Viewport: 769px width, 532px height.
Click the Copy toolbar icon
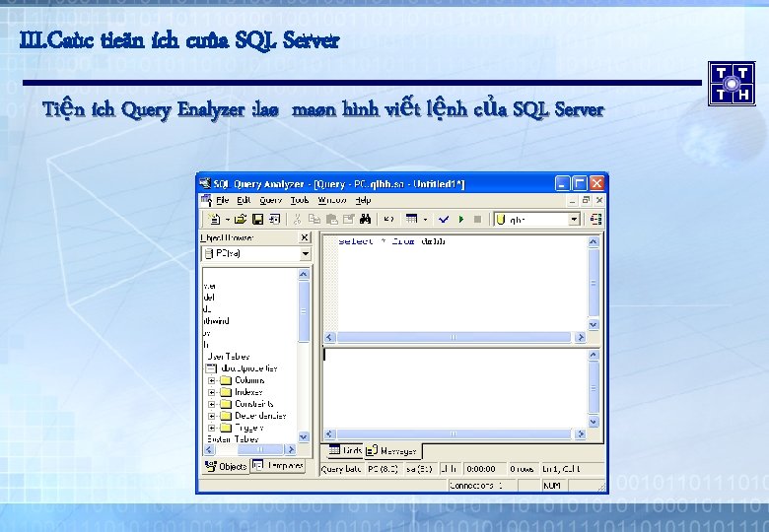pos(315,220)
